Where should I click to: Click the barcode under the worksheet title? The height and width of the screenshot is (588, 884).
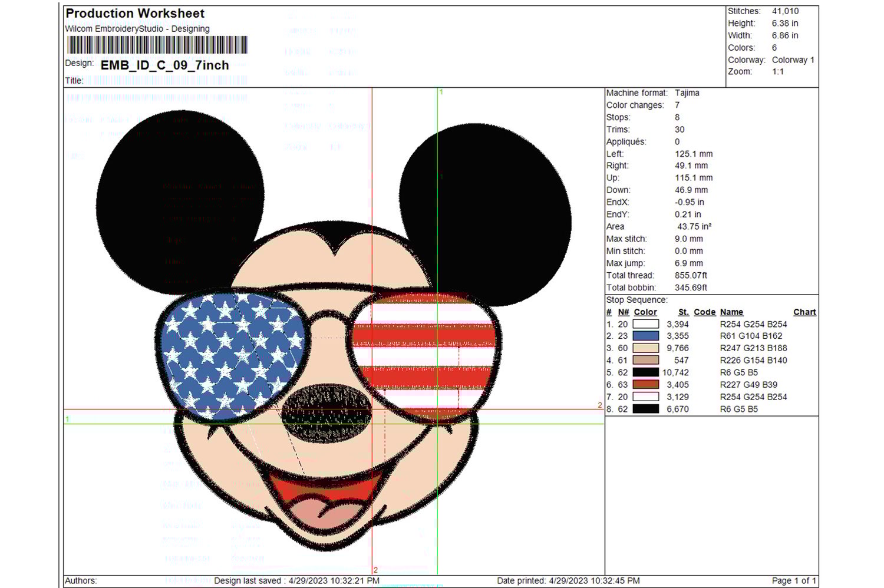point(157,45)
